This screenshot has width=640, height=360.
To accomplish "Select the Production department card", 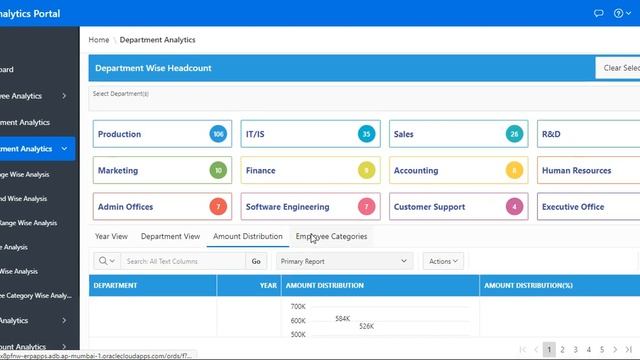I will click(162, 134).
